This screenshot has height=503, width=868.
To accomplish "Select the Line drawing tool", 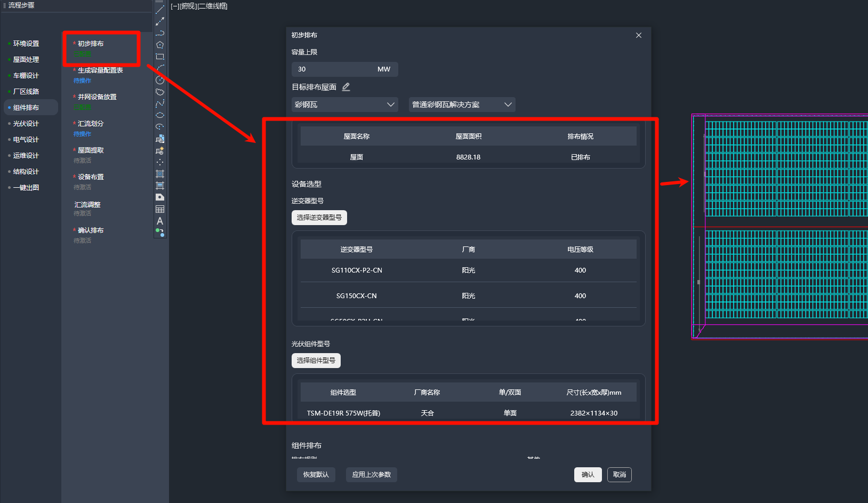I will point(159,10).
